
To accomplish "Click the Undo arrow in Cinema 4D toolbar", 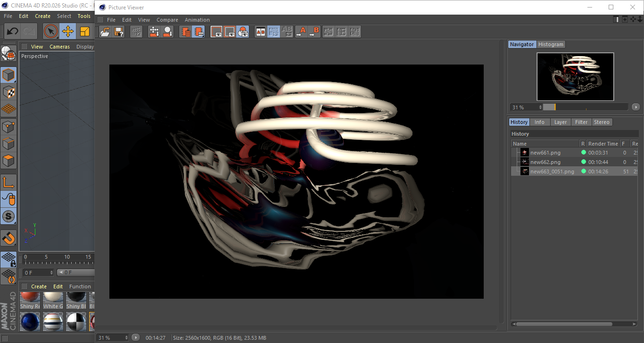I will pos(13,32).
